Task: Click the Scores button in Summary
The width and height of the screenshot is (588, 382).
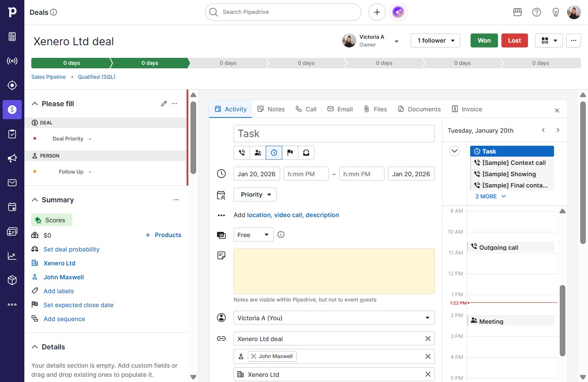Action: (x=52, y=220)
